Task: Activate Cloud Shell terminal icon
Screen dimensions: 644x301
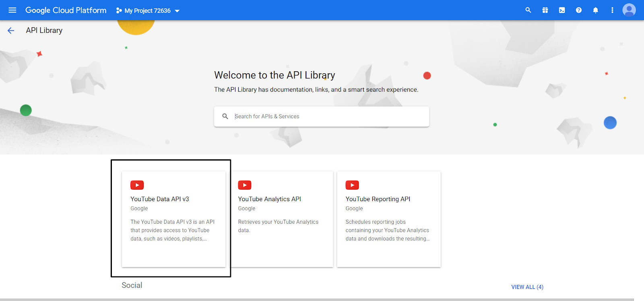Action: click(562, 10)
